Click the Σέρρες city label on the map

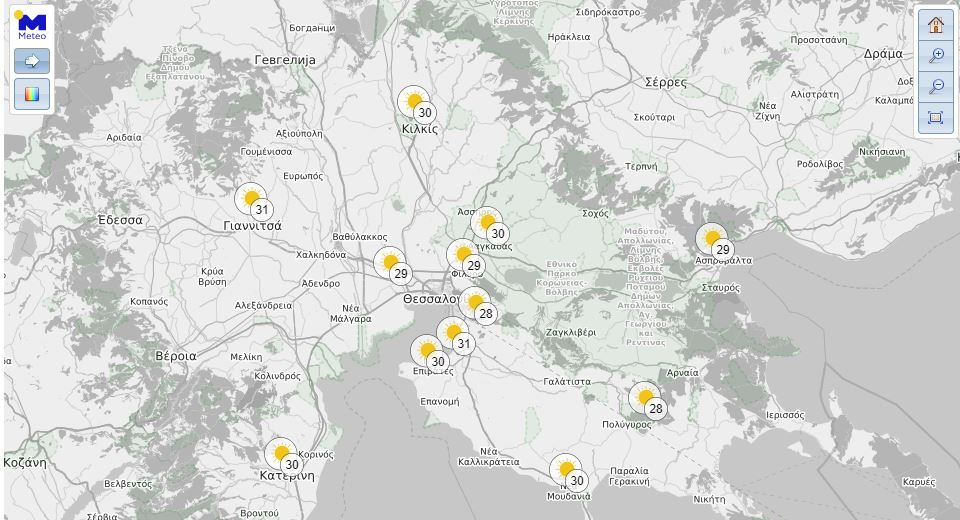pyautogui.click(x=666, y=82)
